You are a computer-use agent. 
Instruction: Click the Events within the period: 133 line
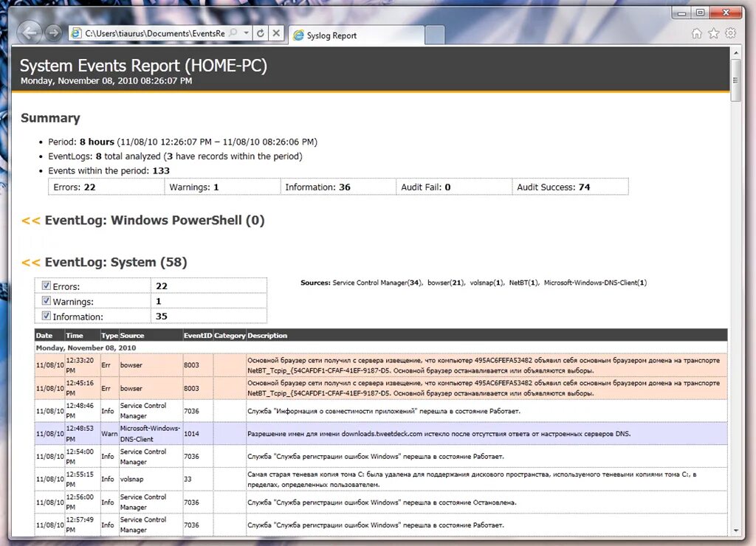(109, 170)
